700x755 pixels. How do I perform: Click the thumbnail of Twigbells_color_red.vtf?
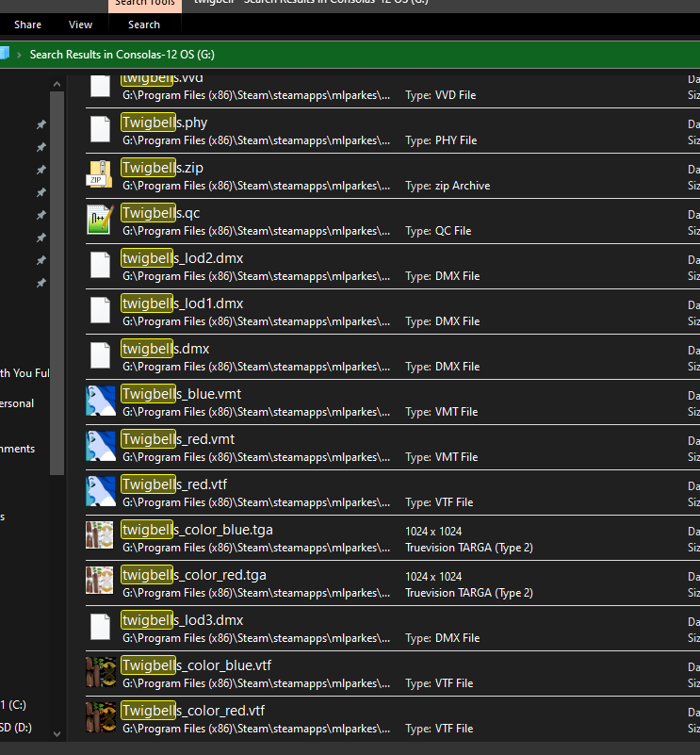[101, 717]
